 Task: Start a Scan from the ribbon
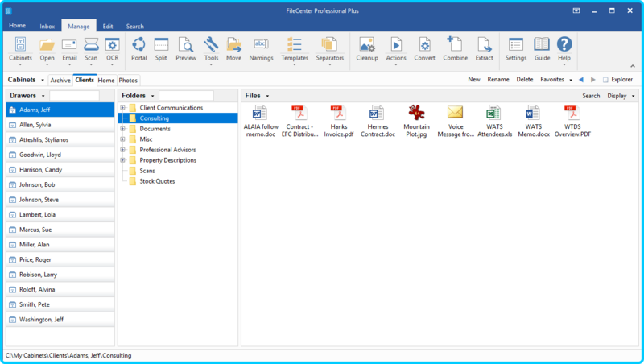click(x=91, y=50)
